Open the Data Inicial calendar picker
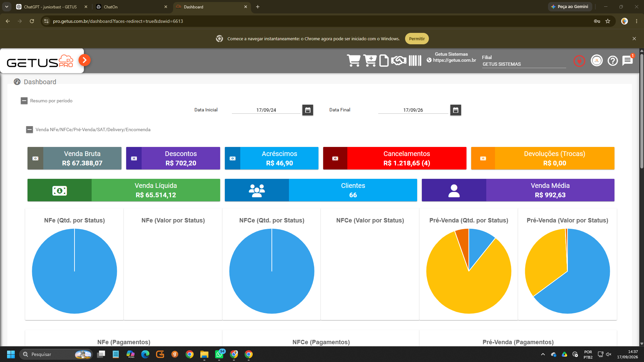The width and height of the screenshot is (644, 362). click(x=308, y=110)
